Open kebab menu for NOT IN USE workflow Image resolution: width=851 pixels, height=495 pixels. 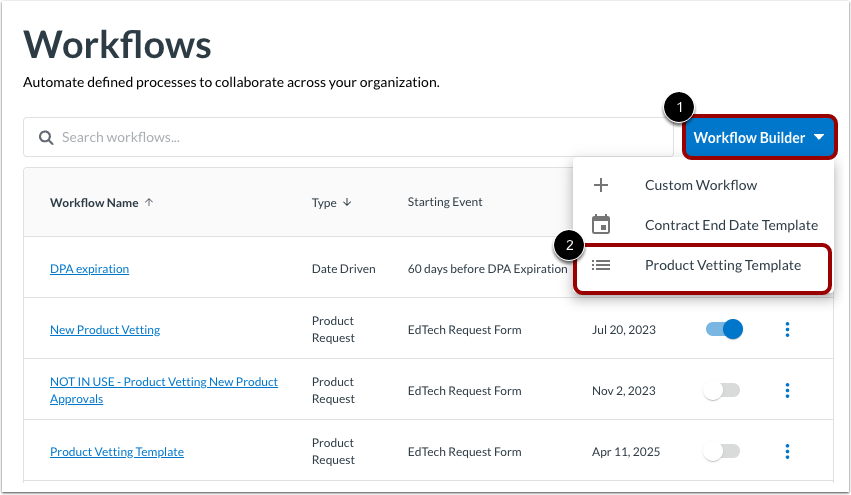[787, 390]
